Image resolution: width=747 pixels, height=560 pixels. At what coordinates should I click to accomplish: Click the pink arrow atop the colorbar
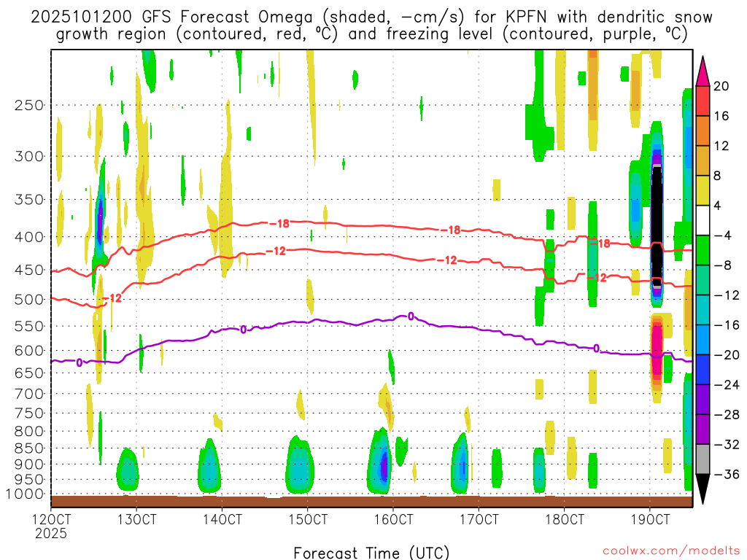703,71
